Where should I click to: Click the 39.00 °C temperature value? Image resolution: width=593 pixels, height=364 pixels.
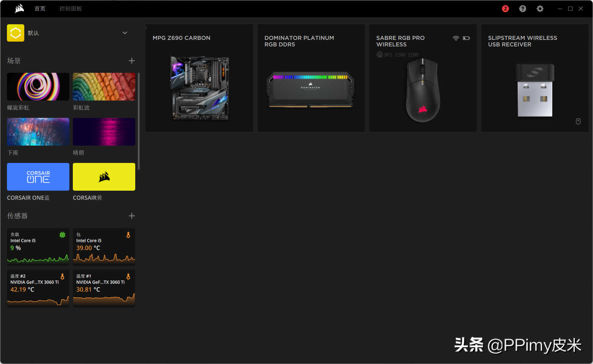[x=88, y=248]
